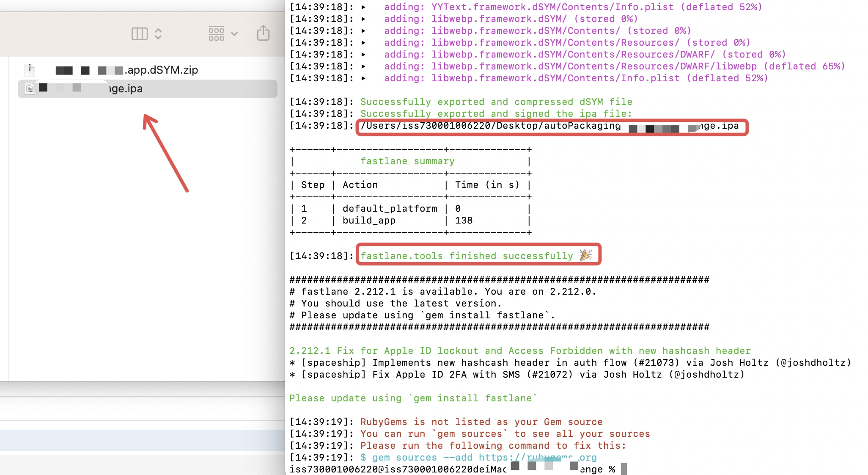This screenshot has width=868, height=475.
Task: Click the Finder group-by grid icon
Action: click(216, 33)
